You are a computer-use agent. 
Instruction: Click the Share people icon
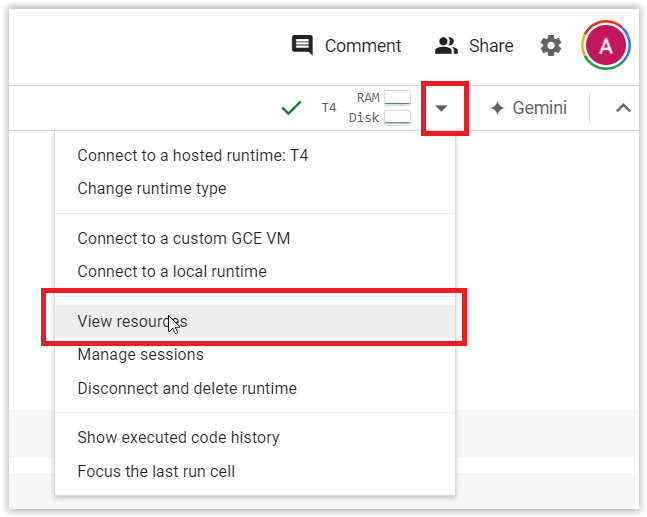tap(446, 45)
